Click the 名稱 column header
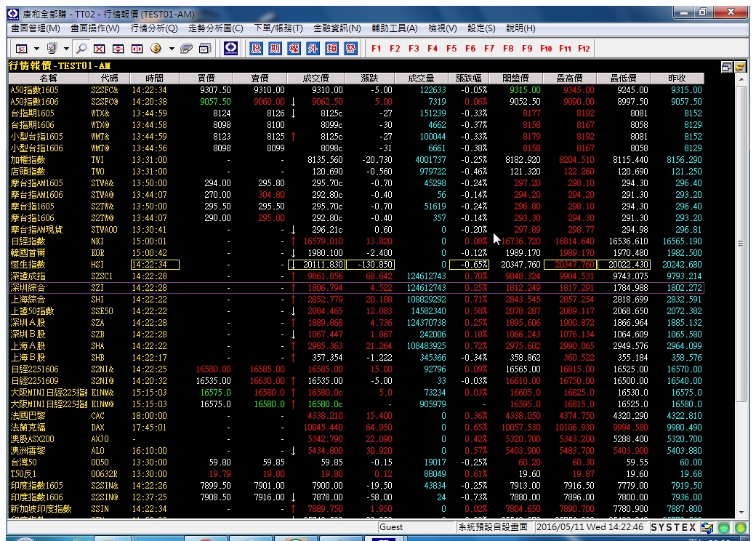The width and height of the screenshot is (756, 541). [48, 78]
